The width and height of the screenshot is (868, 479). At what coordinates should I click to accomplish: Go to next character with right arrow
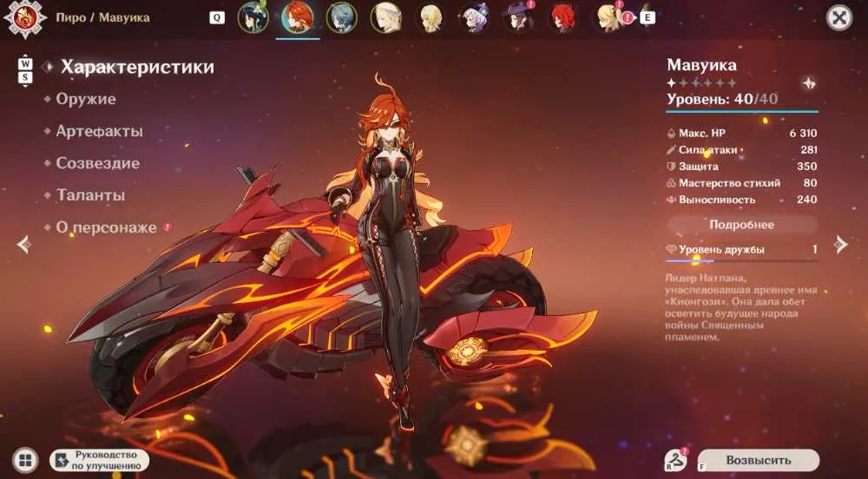[841, 244]
